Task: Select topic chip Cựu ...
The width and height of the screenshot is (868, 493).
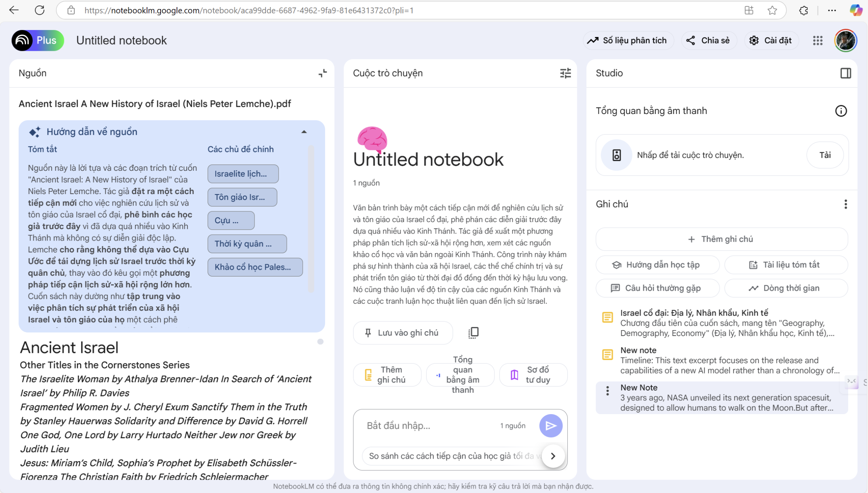Action: pos(231,220)
